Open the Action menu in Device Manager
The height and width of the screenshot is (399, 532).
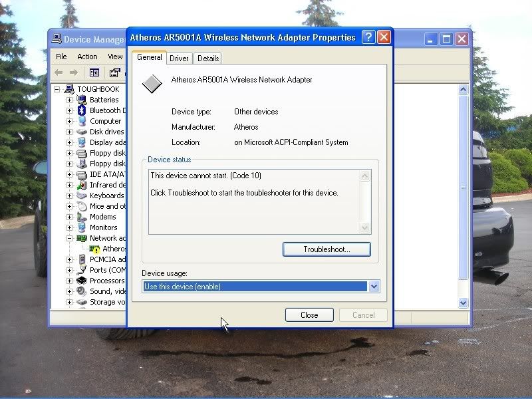[87, 57]
